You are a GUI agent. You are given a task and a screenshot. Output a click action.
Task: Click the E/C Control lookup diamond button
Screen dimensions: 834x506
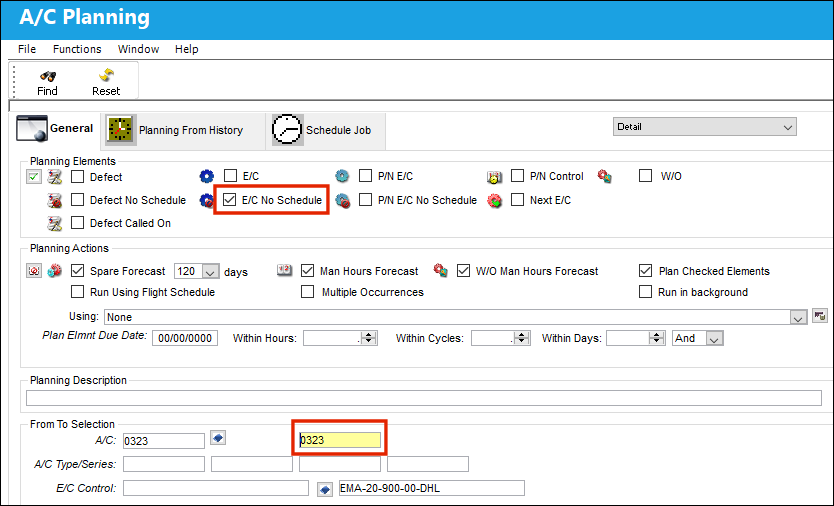tap(325, 489)
